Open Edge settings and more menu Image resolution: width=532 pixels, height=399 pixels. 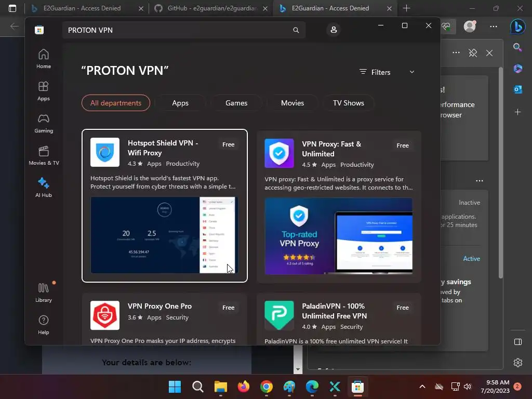[494, 26]
